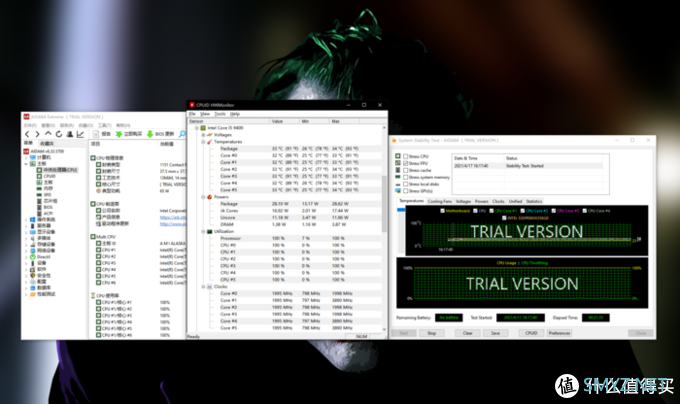Toggle CPU Core #1 graph checkbox
680x404 pixels.
click(491, 211)
